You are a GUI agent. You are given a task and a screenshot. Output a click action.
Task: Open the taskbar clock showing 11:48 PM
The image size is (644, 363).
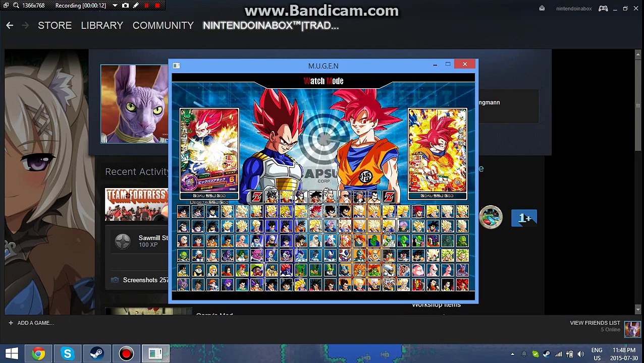click(x=624, y=354)
